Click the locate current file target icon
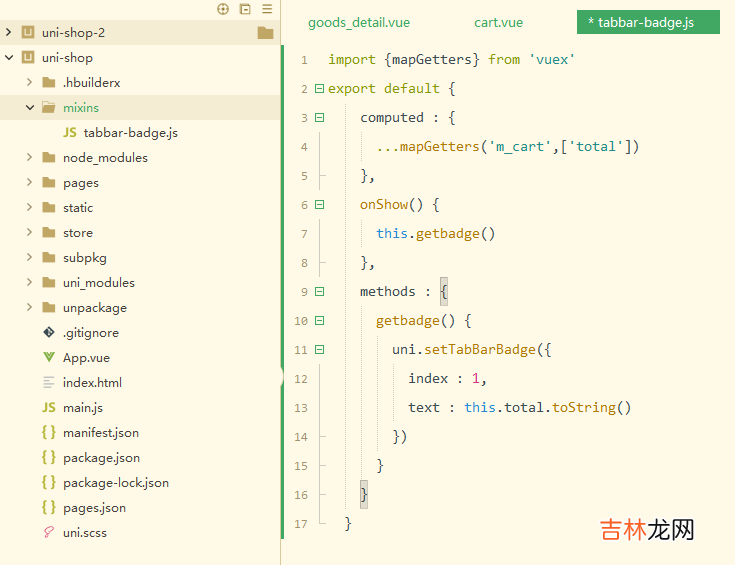 (x=223, y=9)
